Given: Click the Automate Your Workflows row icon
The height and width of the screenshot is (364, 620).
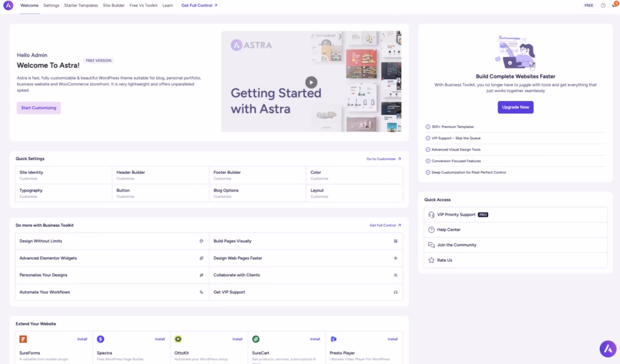Looking at the screenshot, I should [201, 293].
